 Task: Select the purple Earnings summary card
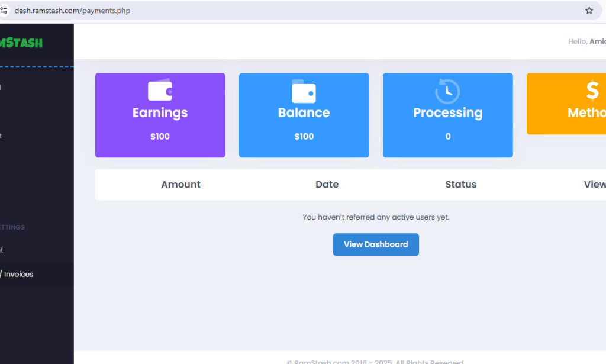[160, 115]
